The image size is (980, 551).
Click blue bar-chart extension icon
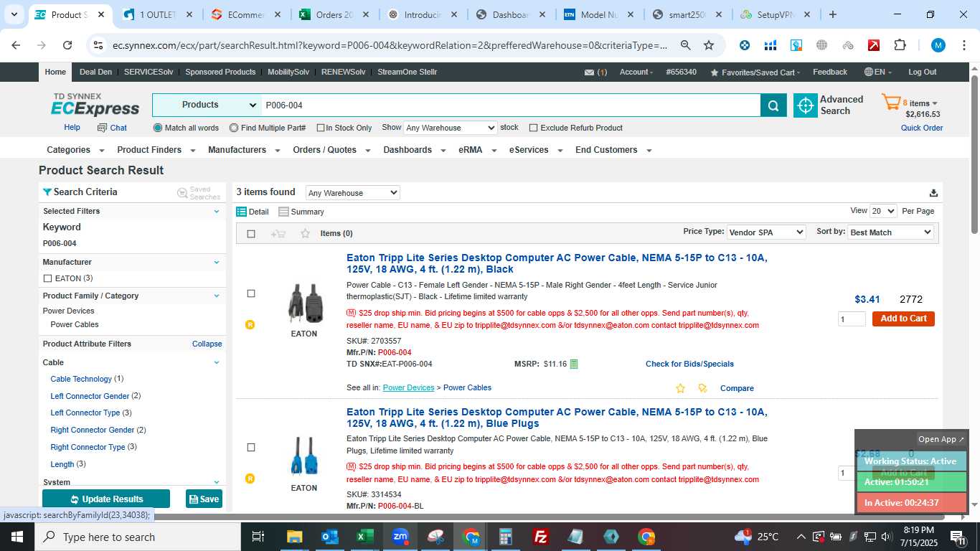(771, 45)
